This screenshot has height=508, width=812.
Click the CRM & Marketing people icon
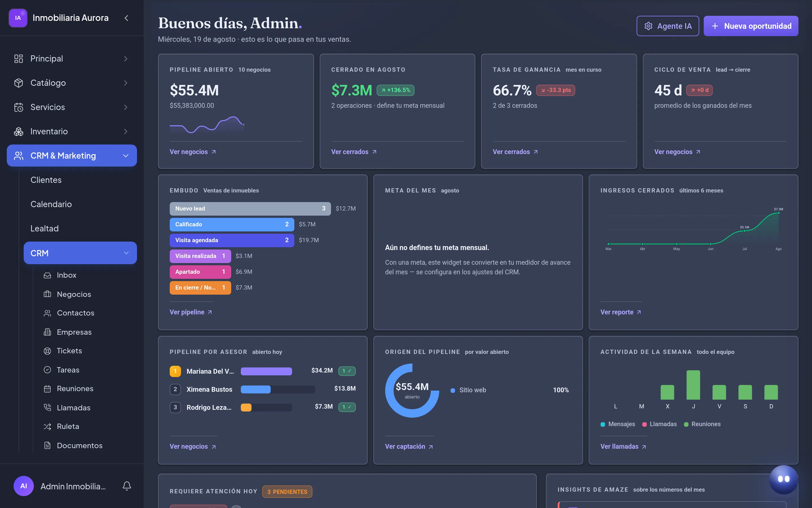click(x=18, y=156)
